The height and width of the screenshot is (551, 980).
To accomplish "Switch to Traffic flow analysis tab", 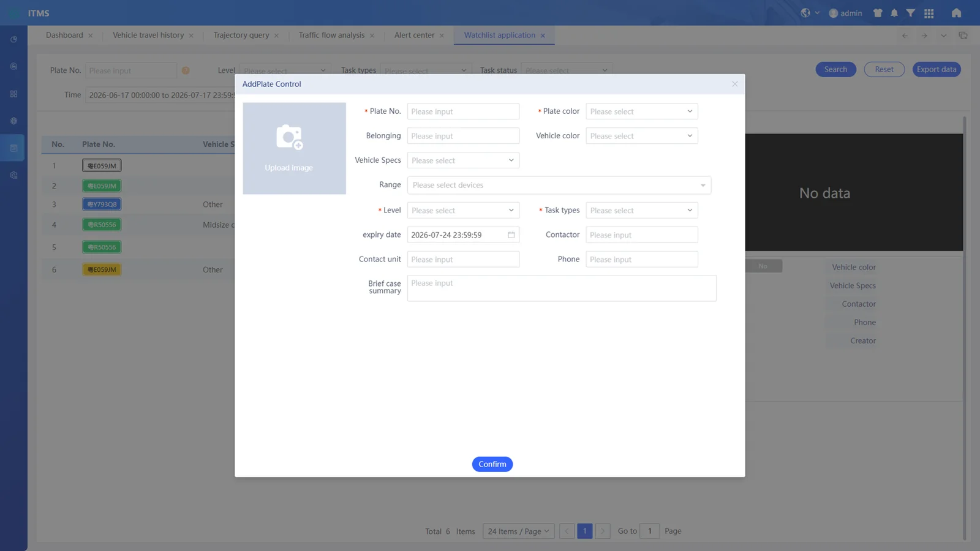I will coord(331,35).
